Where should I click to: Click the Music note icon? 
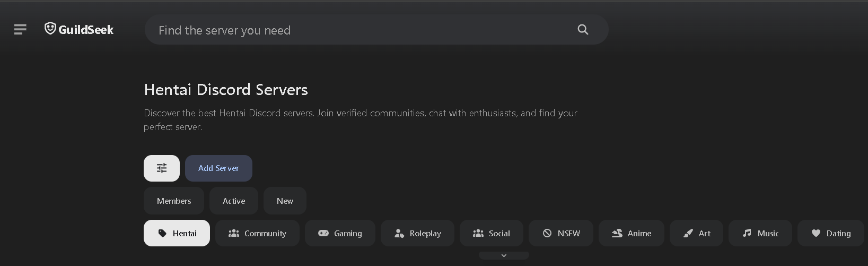coord(747,233)
